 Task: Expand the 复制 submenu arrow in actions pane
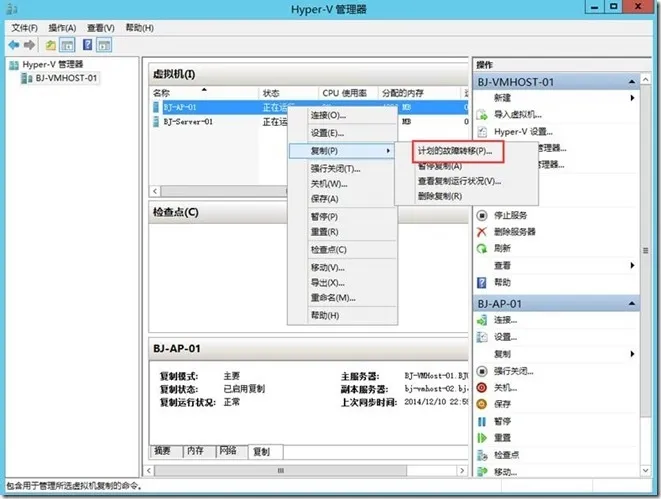(x=632, y=354)
